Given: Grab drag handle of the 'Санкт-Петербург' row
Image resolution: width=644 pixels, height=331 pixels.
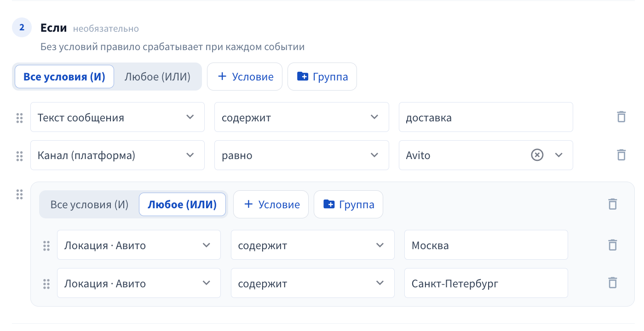Looking at the screenshot, I should coord(46,284).
